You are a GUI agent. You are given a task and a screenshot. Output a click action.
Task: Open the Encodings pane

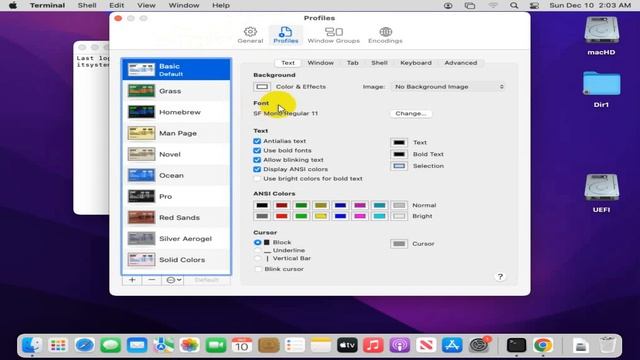click(x=385, y=35)
